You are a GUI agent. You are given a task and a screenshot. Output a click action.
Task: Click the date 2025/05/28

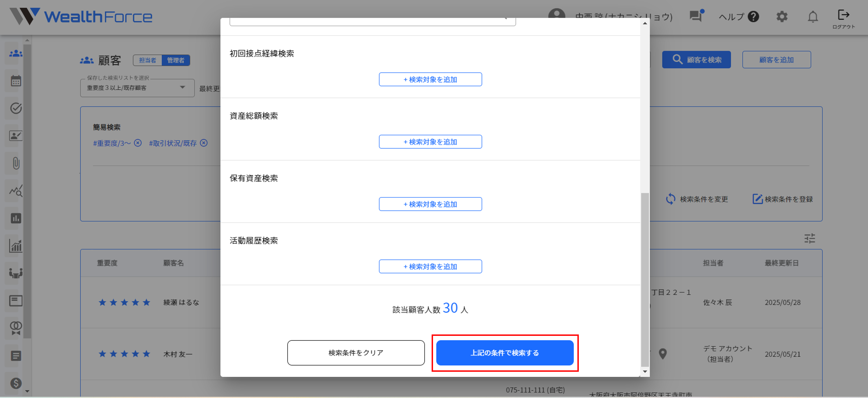click(782, 302)
